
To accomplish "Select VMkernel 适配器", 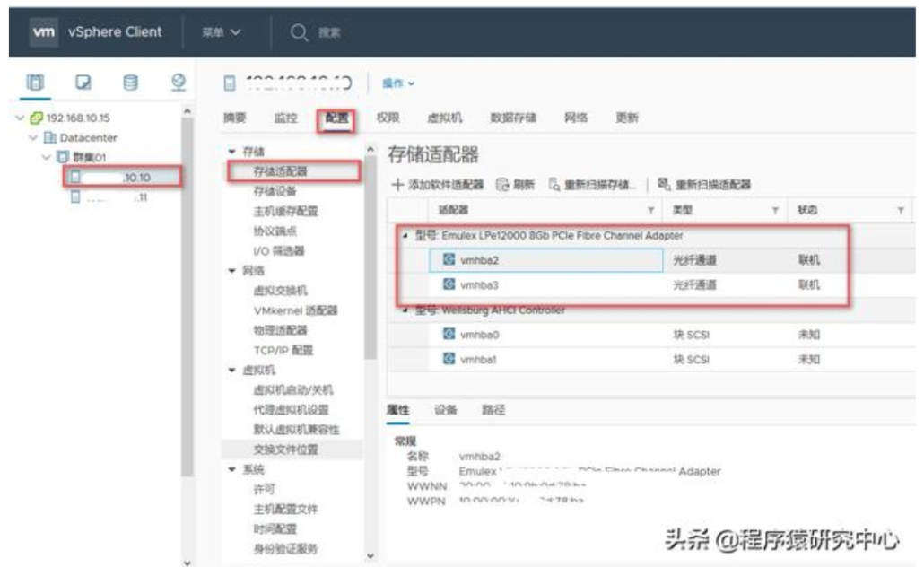I will pos(295,310).
